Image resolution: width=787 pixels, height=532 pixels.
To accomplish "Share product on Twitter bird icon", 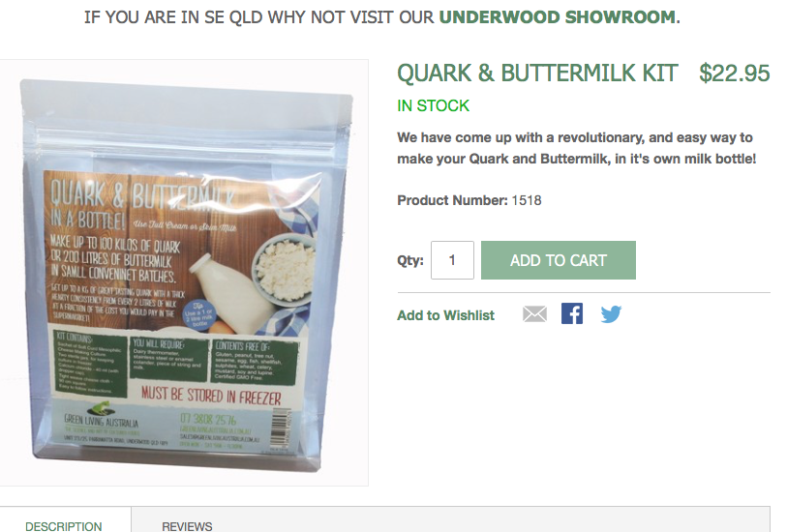I will pos(611,314).
